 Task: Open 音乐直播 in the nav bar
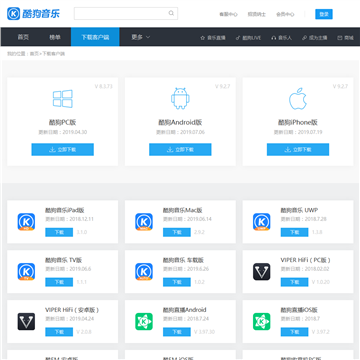213,38
